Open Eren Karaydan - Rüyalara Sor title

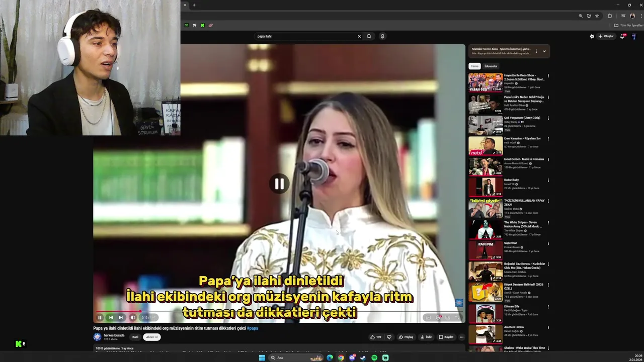click(522, 139)
